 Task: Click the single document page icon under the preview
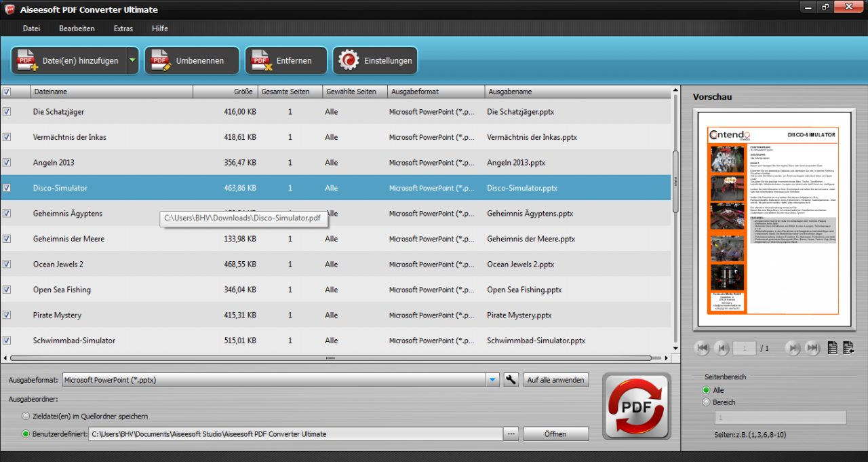pos(833,348)
